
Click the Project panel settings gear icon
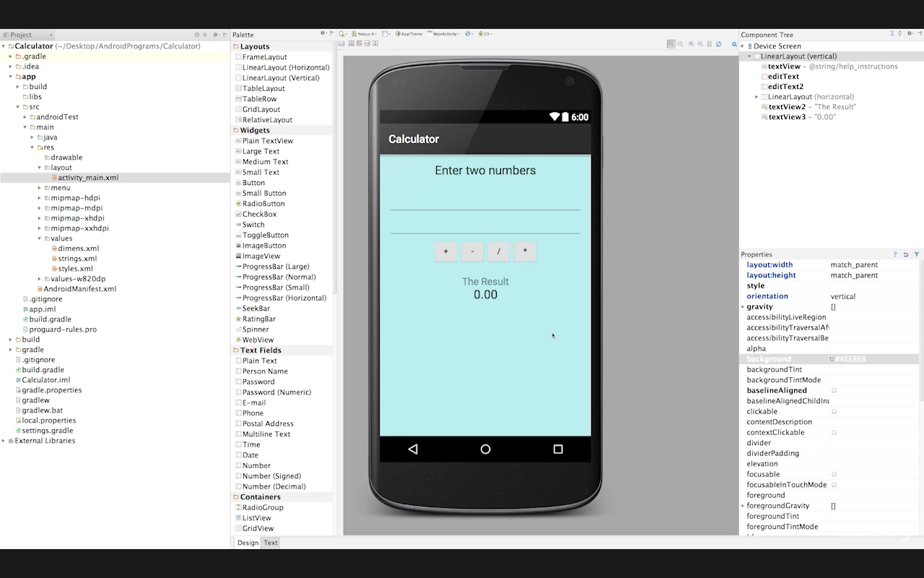coord(214,35)
